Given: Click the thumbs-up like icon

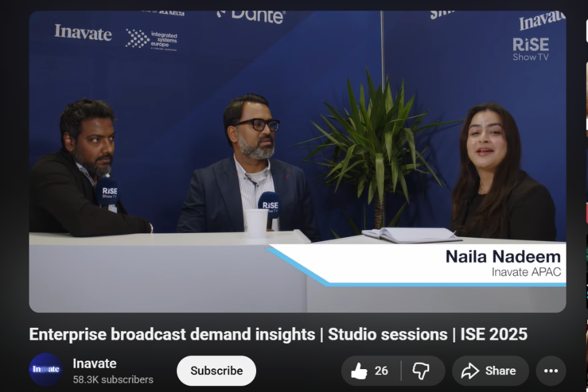Looking at the screenshot, I should pos(359,371).
